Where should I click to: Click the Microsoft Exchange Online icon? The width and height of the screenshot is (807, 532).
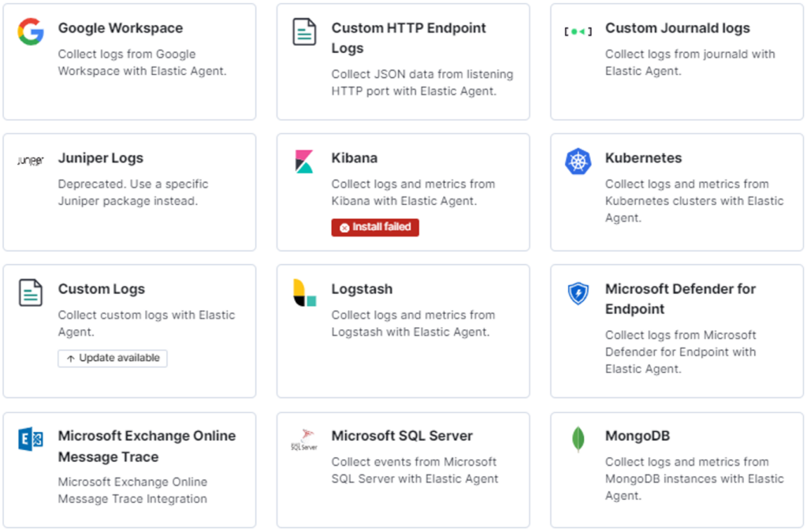click(x=31, y=439)
